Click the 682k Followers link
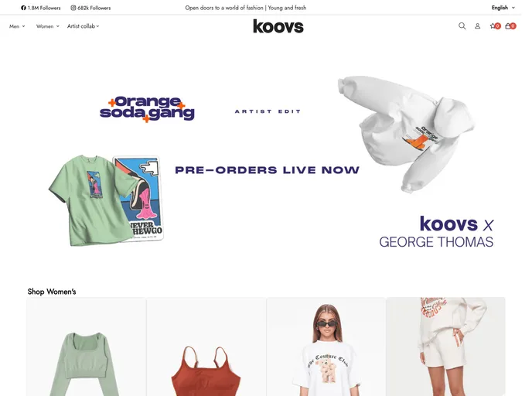Image resolution: width=532 pixels, height=396 pixels. pyautogui.click(x=94, y=8)
